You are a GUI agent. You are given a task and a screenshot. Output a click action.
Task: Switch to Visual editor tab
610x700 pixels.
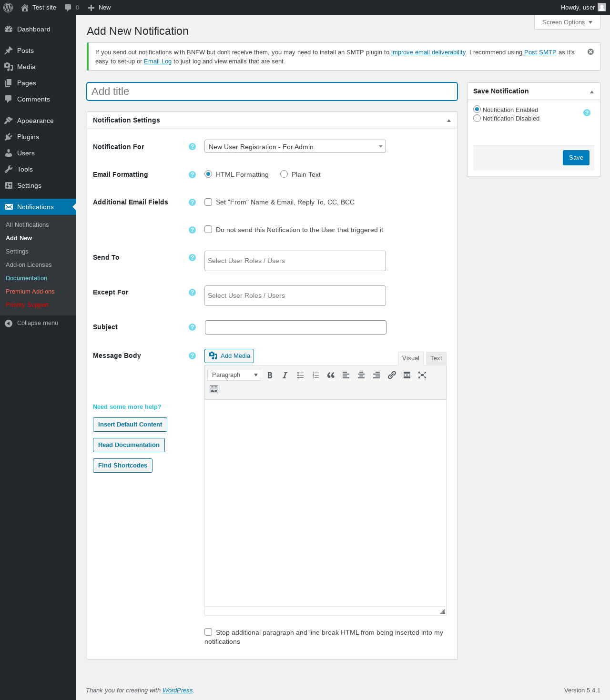click(410, 358)
